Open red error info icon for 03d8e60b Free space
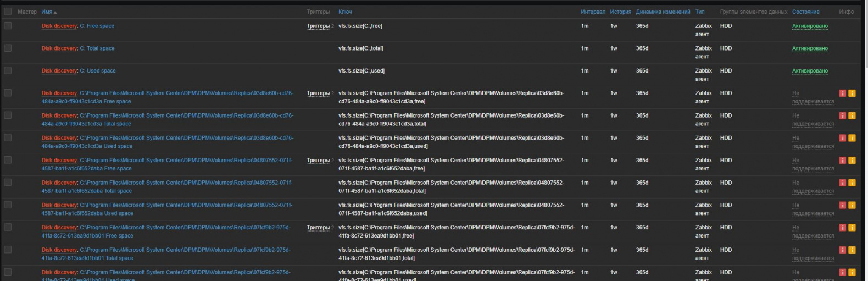 (x=843, y=93)
